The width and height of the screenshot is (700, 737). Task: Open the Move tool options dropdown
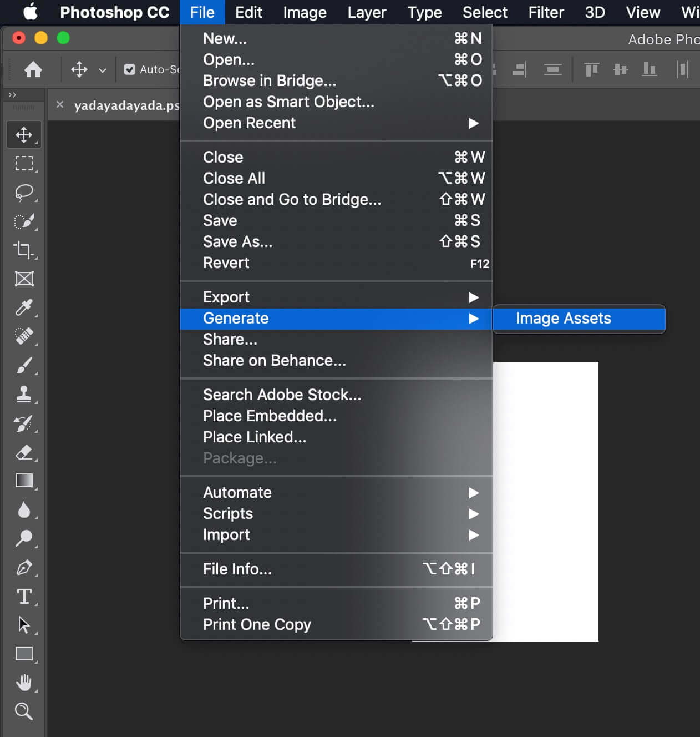102,70
